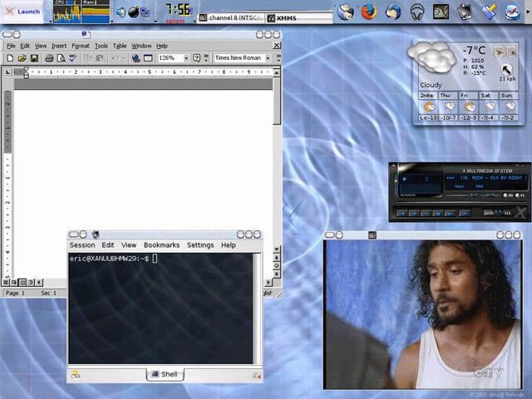Open the Times New Roman font dropdown
532x399 pixels.
pos(268,58)
